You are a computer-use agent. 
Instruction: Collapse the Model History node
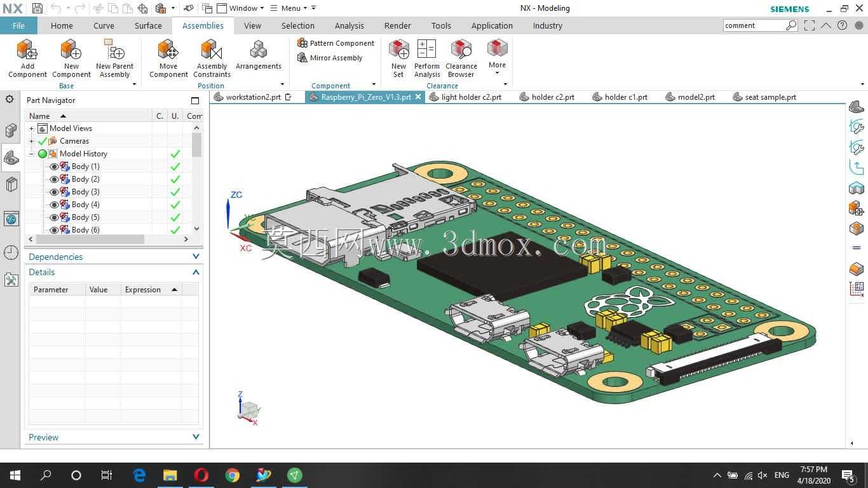pos(31,154)
